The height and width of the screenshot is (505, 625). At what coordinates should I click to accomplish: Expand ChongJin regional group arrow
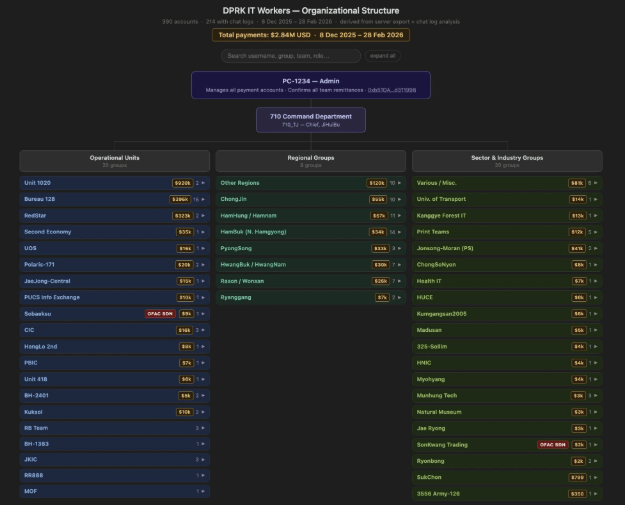[401, 199]
